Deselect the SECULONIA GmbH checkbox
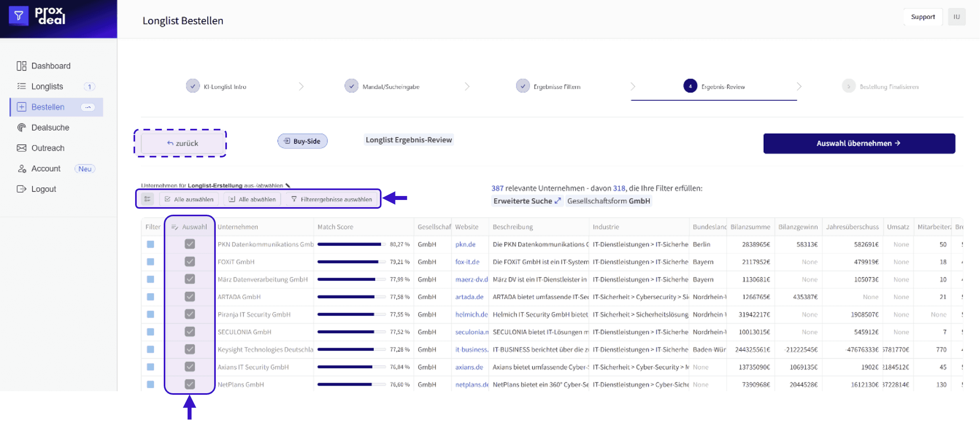980x423 pixels. [x=190, y=332]
